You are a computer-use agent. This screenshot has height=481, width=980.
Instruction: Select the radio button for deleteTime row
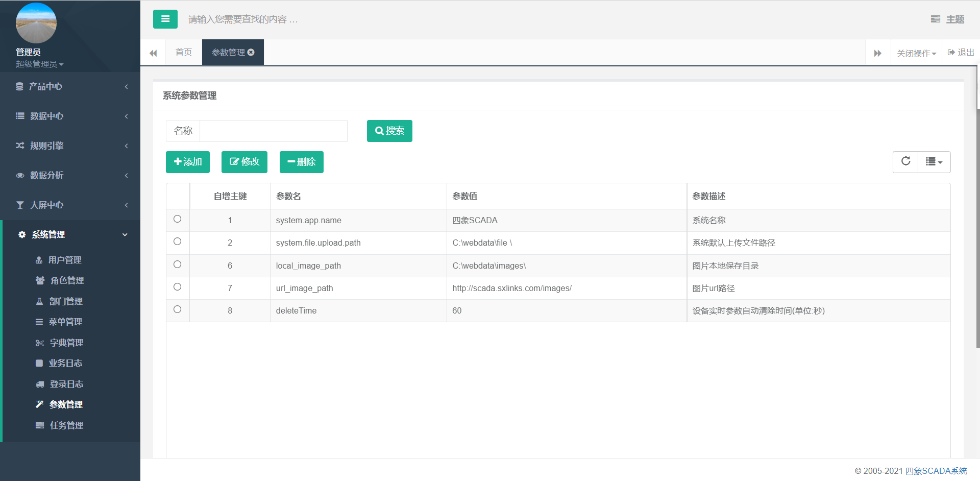point(177,309)
